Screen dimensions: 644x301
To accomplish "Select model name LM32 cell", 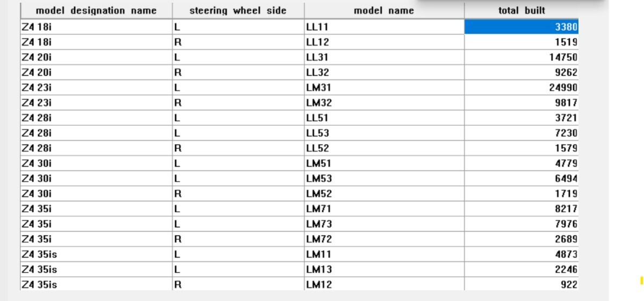I will (x=384, y=102).
